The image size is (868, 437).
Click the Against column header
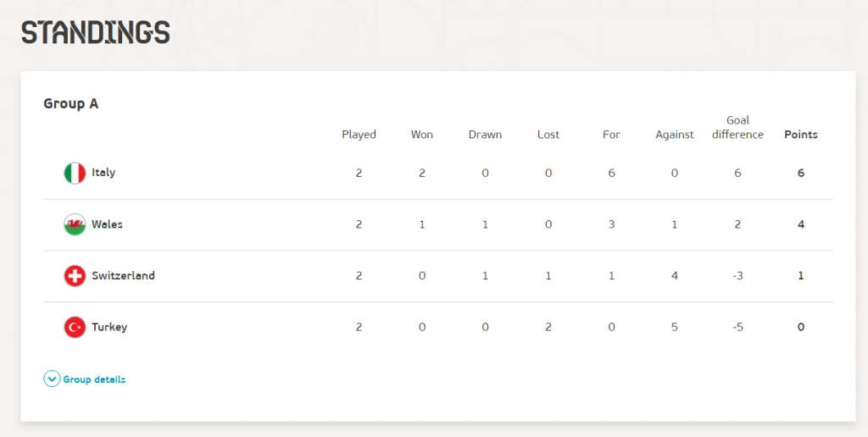coord(674,135)
